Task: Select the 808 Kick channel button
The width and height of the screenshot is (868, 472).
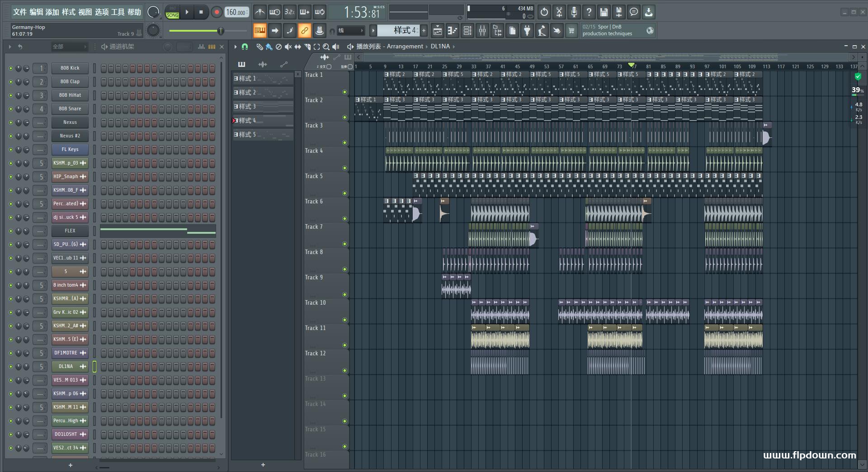Action: (70, 68)
